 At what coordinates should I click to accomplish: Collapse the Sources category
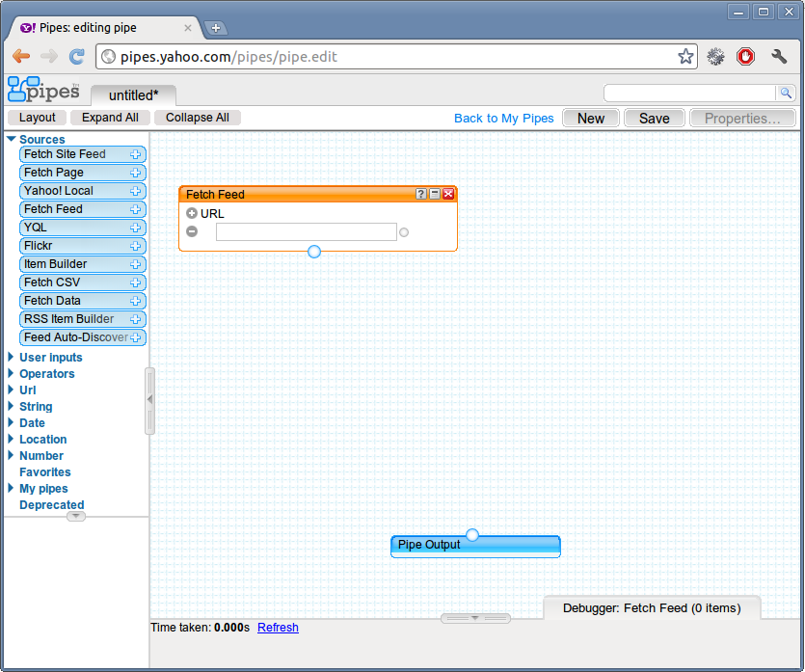12,139
